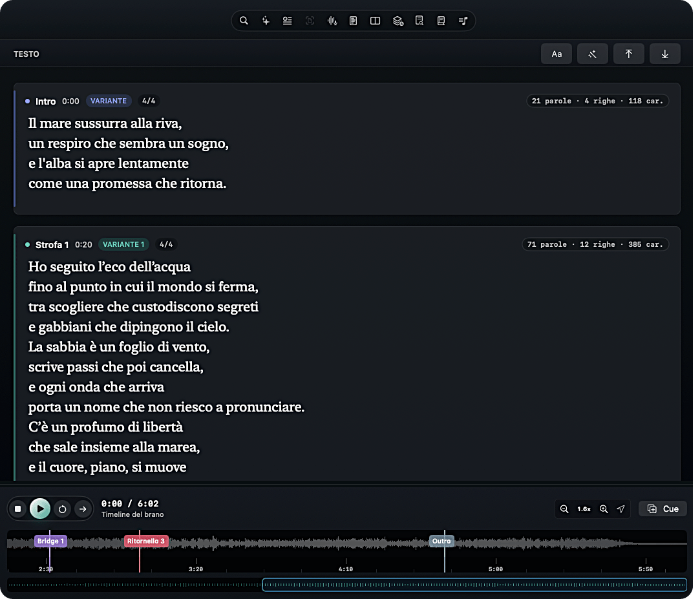Click the 4/4 time signature on Strofa 1
The image size is (700, 599).
[x=166, y=244]
